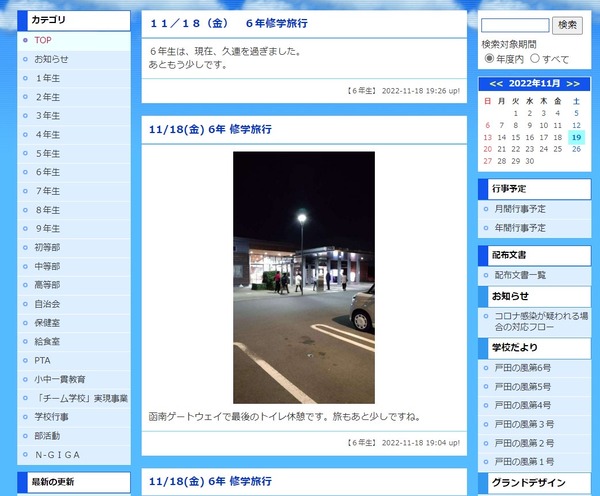The image size is (600, 496).
Task: Click the search text field
Action: [x=515, y=25]
